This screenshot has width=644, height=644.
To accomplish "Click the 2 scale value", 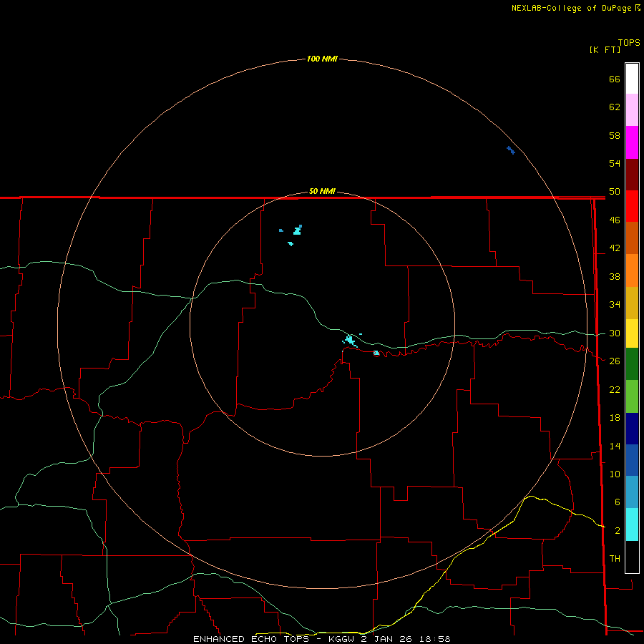I will (x=617, y=531).
